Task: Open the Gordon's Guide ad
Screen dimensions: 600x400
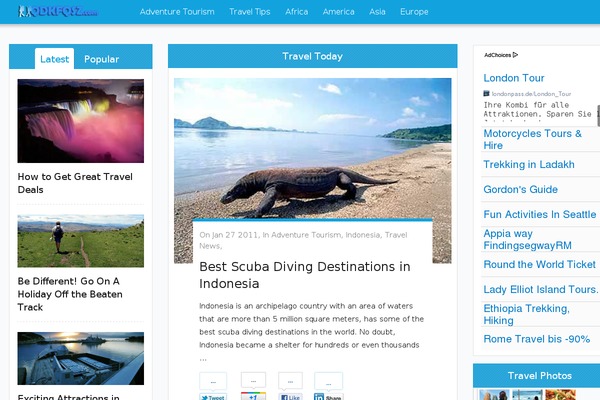Action: (x=520, y=189)
